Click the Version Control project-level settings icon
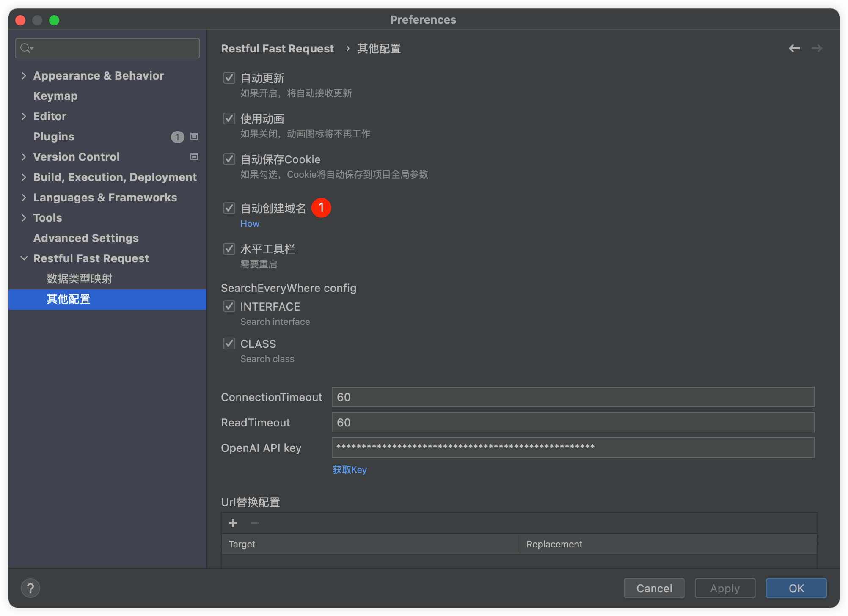The height and width of the screenshot is (616, 848). pyautogui.click(x=194, y=157)
